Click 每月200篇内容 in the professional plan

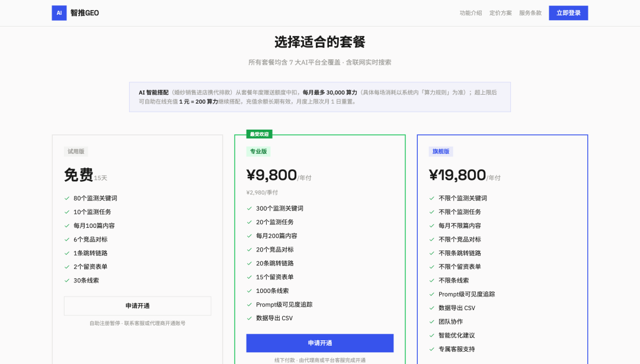point(276,236)
